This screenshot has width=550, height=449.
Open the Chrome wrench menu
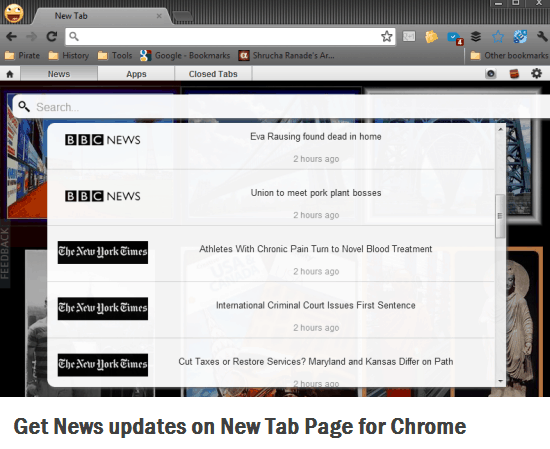(x=542, y=36)
